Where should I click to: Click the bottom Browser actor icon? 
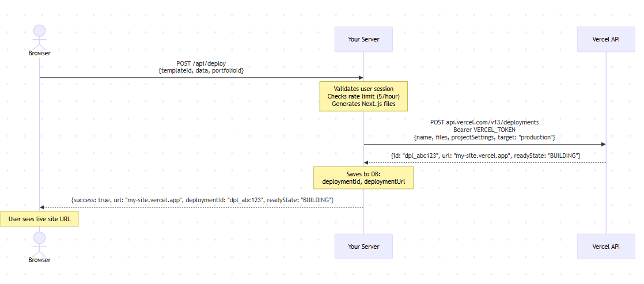pos(39,244)
